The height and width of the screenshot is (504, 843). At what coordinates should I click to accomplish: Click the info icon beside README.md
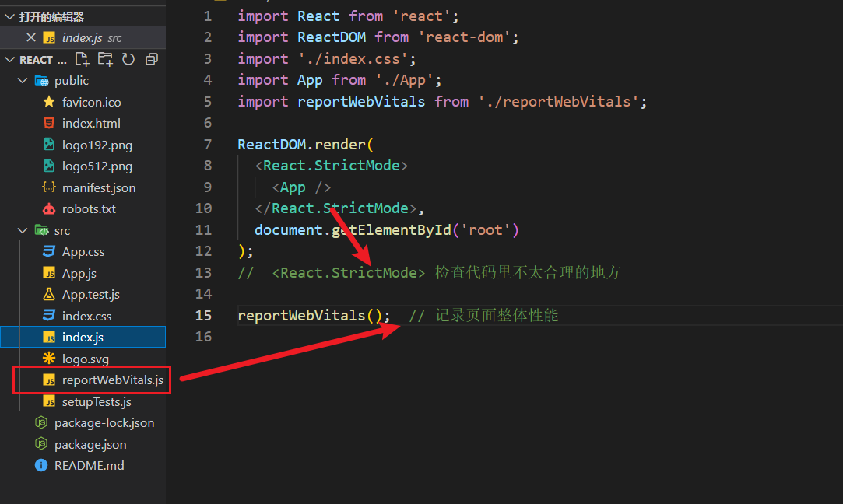(41, 465)
